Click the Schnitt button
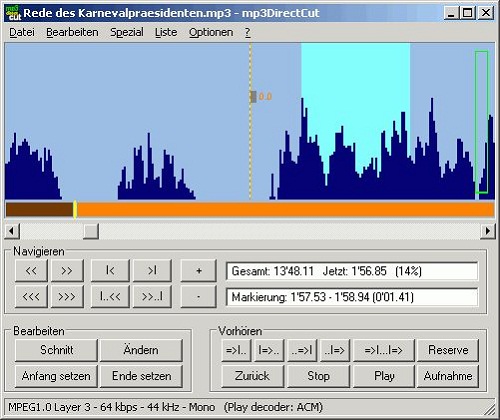This screenshot has width=500, height=420. click(56, 350)
